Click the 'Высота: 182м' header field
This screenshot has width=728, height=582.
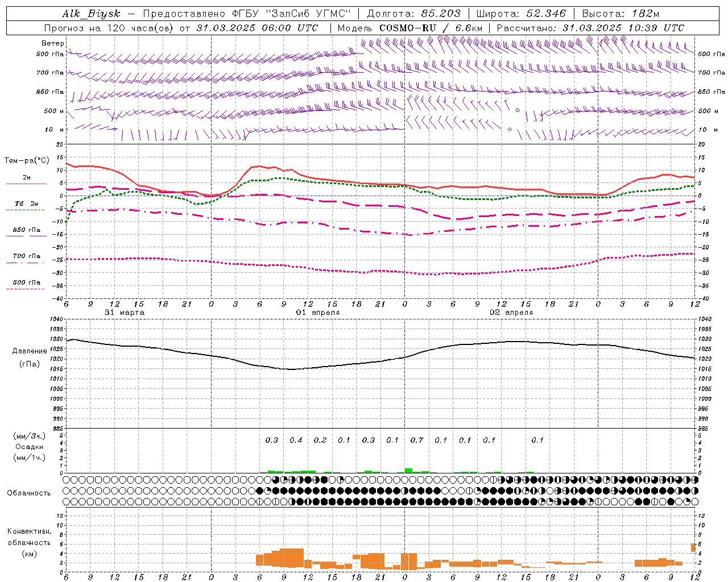(x=621, y=14)
